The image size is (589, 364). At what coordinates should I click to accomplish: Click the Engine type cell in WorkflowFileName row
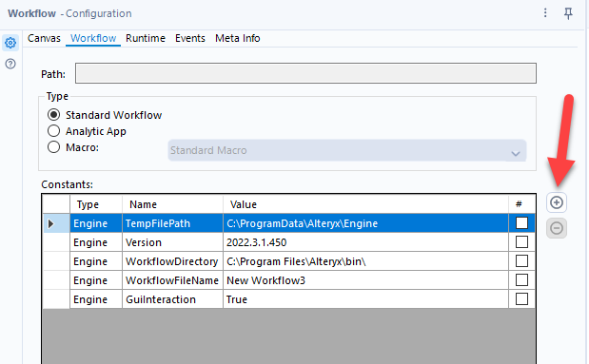96,280
